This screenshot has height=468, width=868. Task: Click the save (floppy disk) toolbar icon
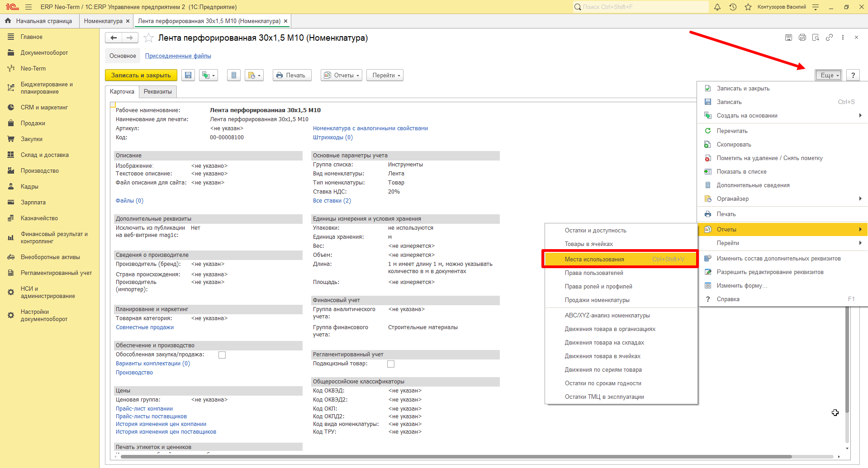188,76
